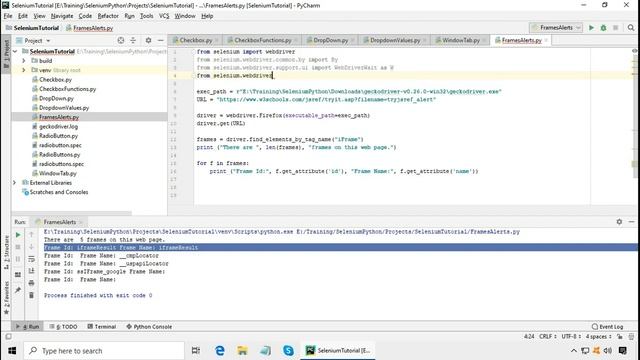Screen dimensions: 640x360
Task: Select Scratches and Consoles node
Action: click(58, 192)
